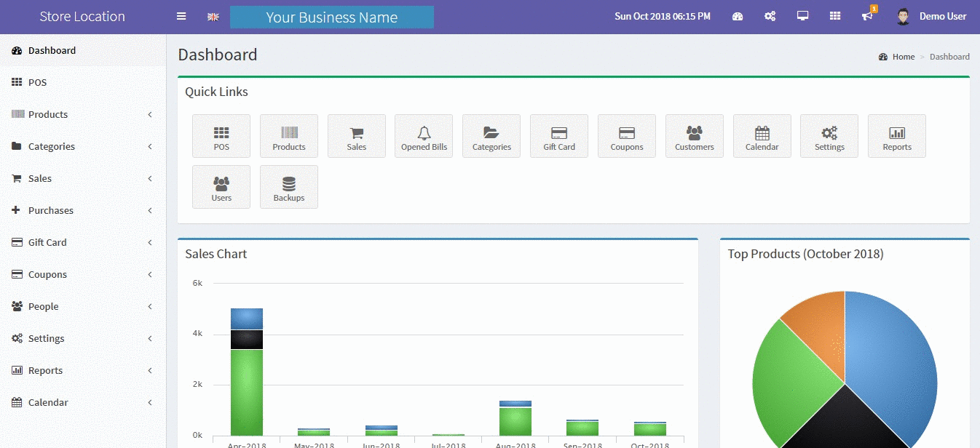Click the UK flag language icon
The image size is (980, 448).
click(x=213, y=17)
